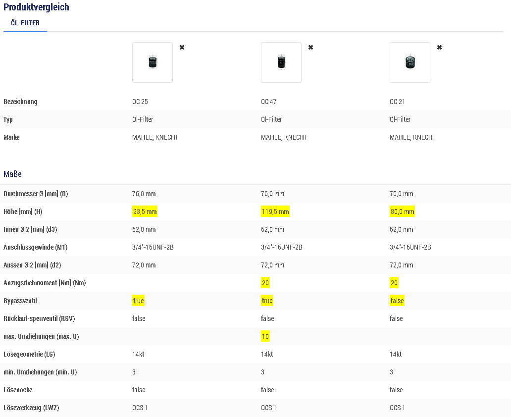513x420 pixels.
Task: Click the highlighted max. Umdrehungen value 10
Action: 265,337
